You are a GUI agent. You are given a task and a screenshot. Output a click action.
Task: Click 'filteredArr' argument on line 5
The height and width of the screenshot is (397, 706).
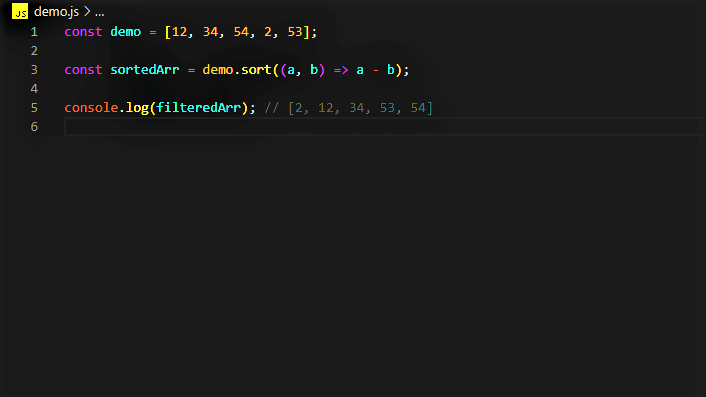[x=199, y=108]
